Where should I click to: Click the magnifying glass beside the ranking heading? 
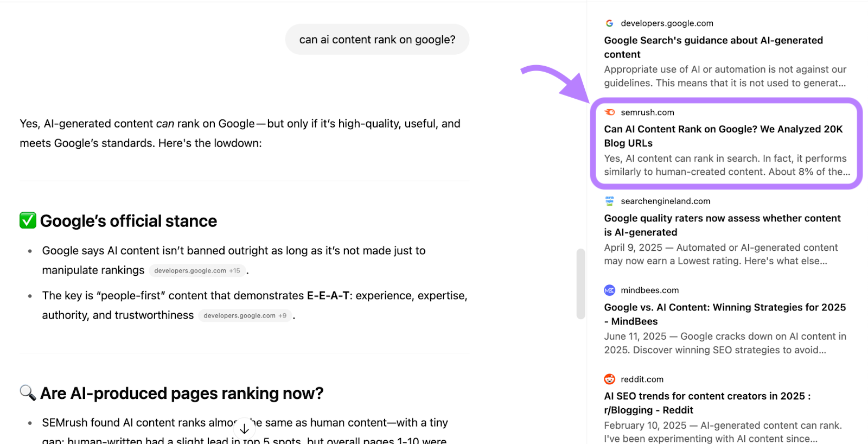tap(27, 392)
